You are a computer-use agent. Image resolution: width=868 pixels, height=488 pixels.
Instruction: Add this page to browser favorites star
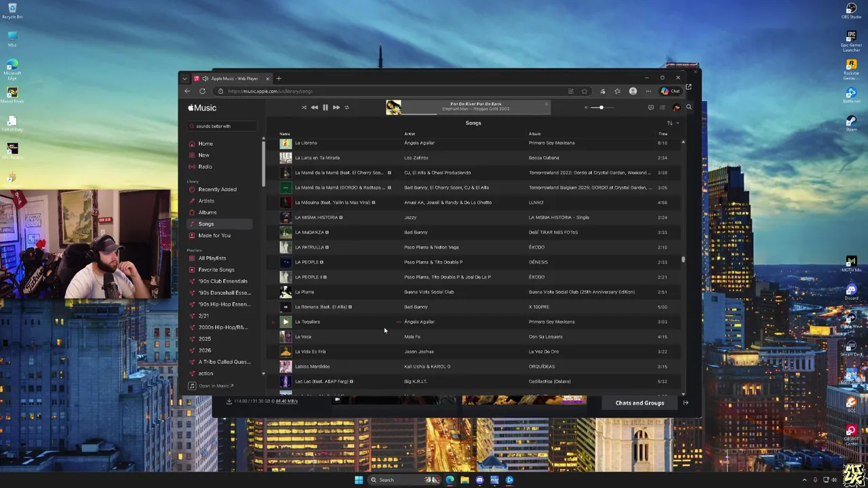coord(584,91)
